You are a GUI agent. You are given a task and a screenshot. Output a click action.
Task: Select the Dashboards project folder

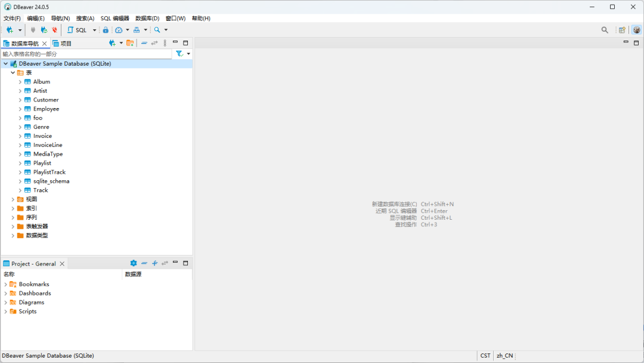[35, 294]
